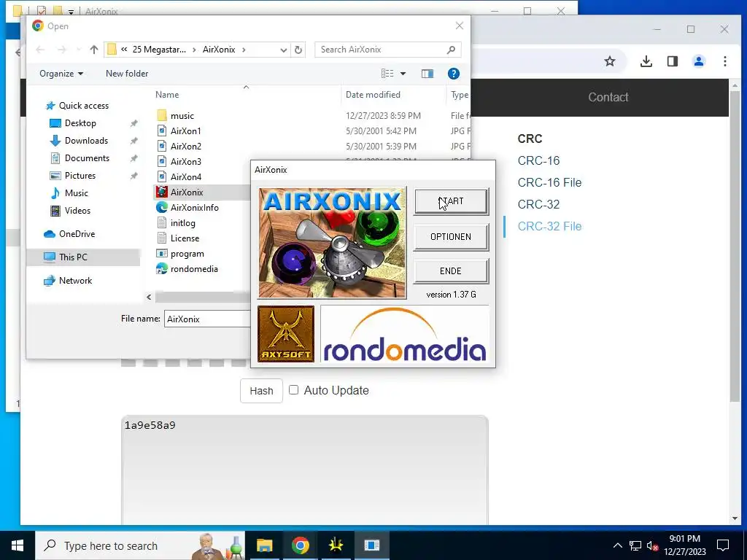The height and width of the screenshot is (560, 747).
Task: Go back in Open dialog navigation
Action: [x=40, y=50]
